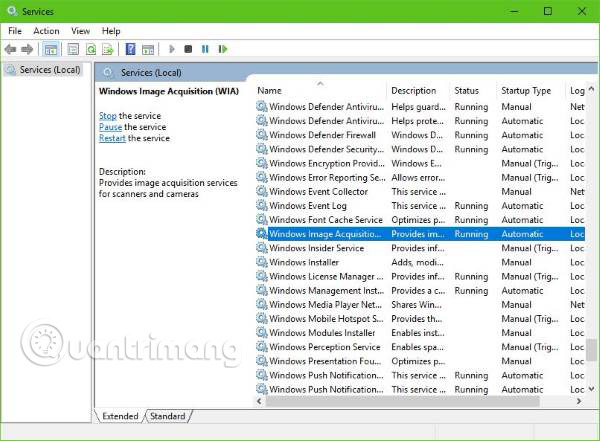The image size is (600, 441).
Task: Click the Services app icon in title bar
Action: (12, 11)
